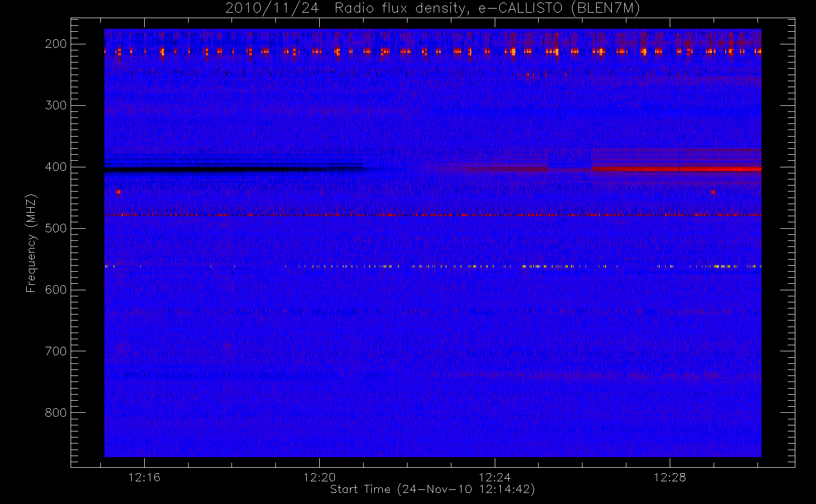816x504 pixels.
Task: Click the 12:16 time tick label
Action: click(x=144, y=477)
